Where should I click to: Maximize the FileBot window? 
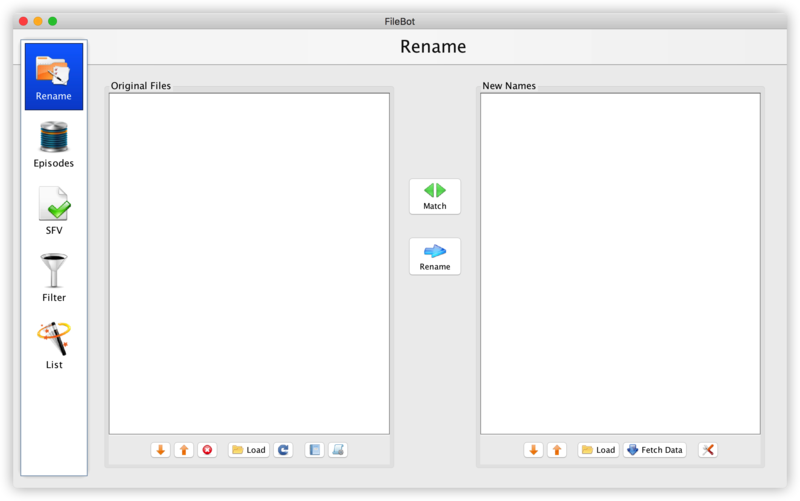[x=53, y=21]
